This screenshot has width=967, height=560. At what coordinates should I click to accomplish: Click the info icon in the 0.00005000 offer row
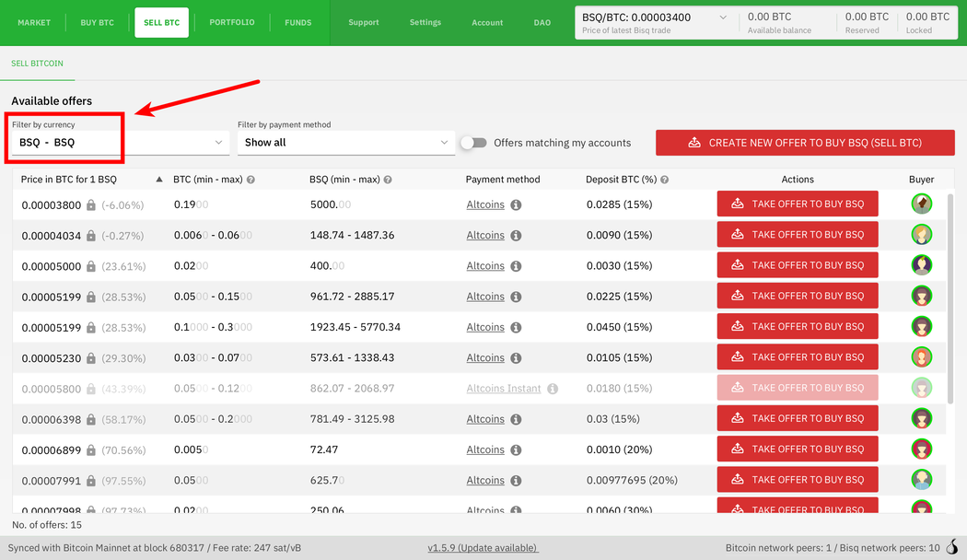[x=516, y=266]
